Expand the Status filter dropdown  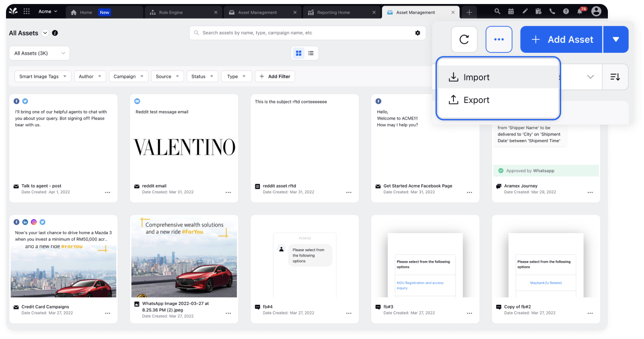click(202, 76)
